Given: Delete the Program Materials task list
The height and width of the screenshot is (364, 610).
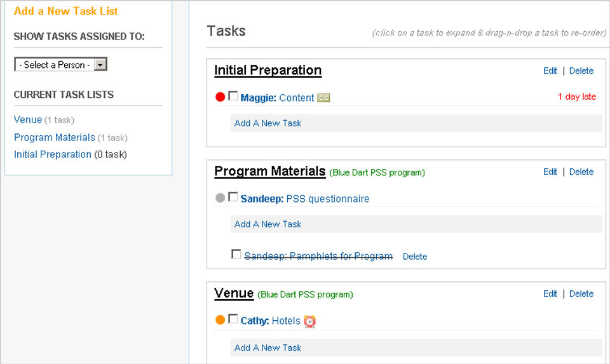Looking at the screenshot, I should [581, 172].
